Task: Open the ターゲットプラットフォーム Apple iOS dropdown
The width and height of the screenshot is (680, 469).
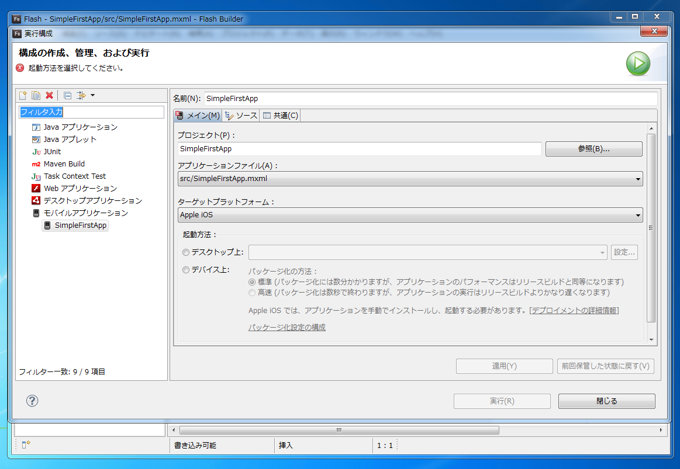Action: 410,215
